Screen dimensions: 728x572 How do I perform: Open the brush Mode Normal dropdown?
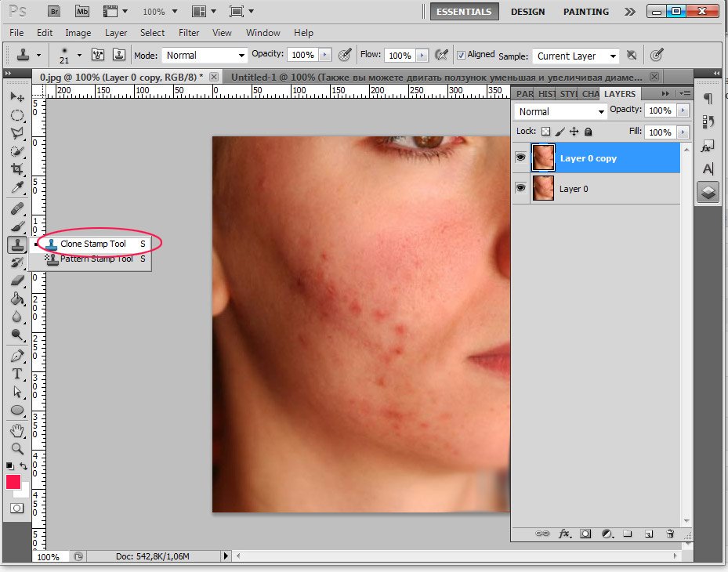pyautogui.click(x=205, y=56)
